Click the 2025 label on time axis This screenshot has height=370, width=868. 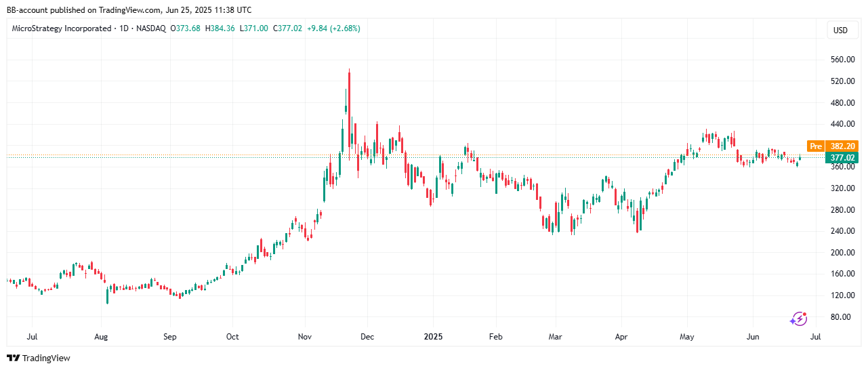(x=432, y=336)
